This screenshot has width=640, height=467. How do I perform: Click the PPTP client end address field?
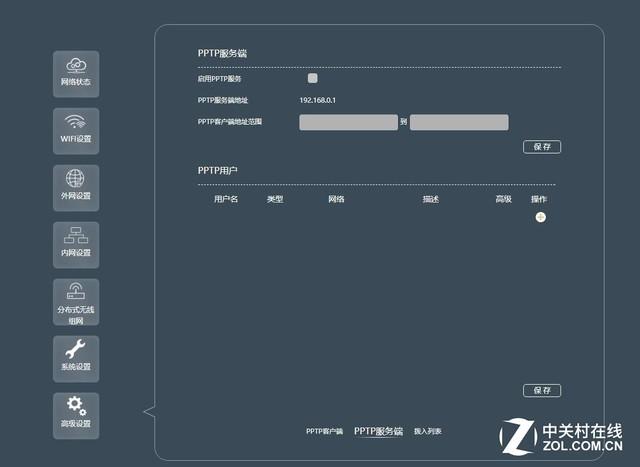pyautogui.click(x=459, y=122)
